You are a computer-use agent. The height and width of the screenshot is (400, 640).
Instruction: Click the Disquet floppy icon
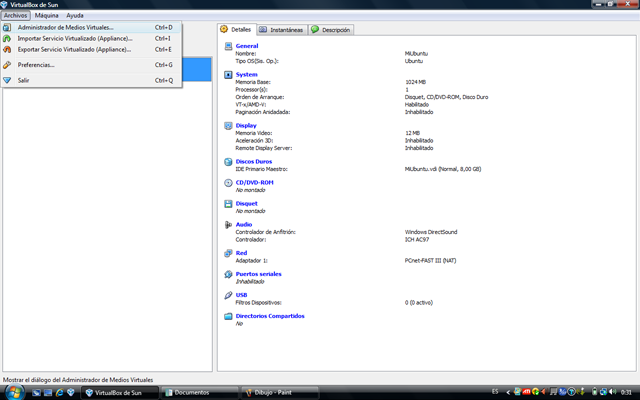pos(228,204)
